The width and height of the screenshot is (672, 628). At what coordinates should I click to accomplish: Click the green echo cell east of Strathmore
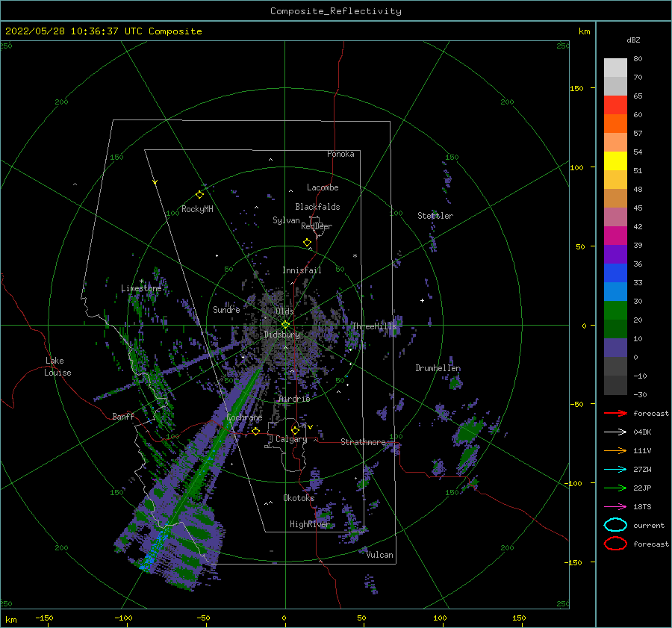470,430
